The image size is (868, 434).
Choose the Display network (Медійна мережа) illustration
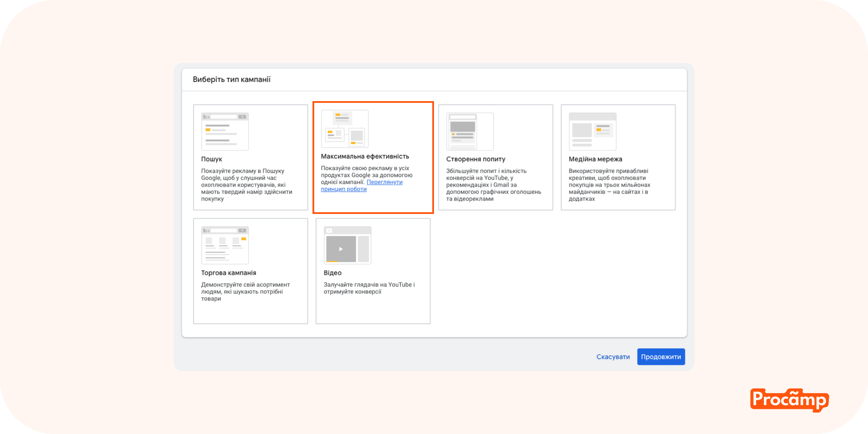pyautogui.click(x=592, y=132)
